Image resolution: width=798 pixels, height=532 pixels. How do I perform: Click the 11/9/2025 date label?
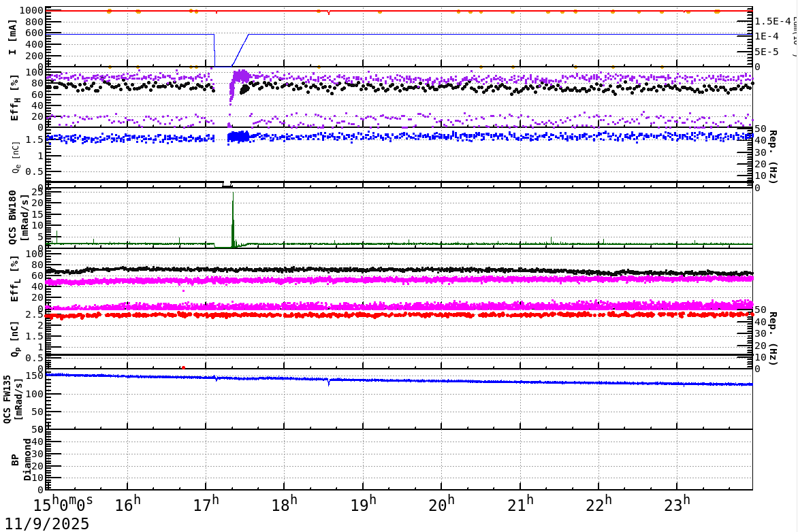click(x=47, y=523)
